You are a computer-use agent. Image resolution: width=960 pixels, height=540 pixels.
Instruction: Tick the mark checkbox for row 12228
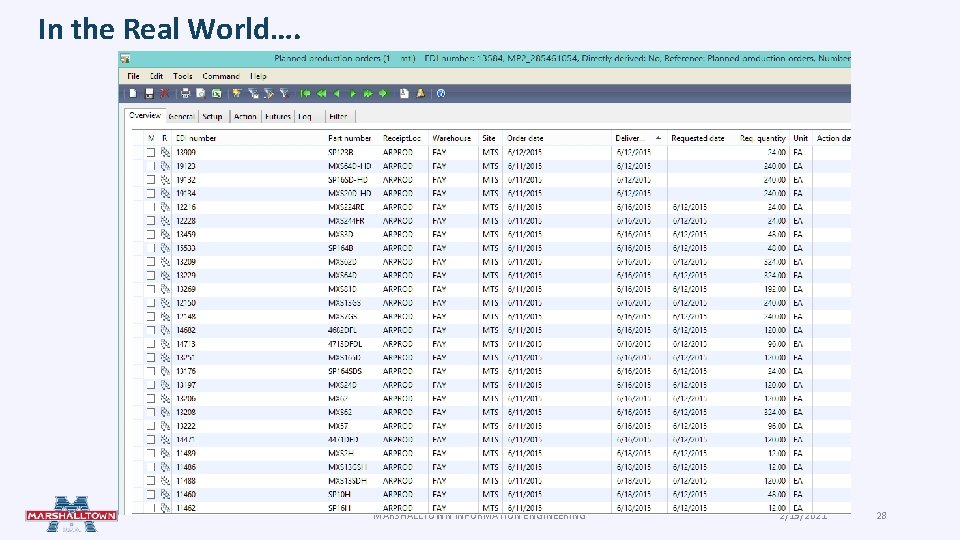(x=151, y=221)
